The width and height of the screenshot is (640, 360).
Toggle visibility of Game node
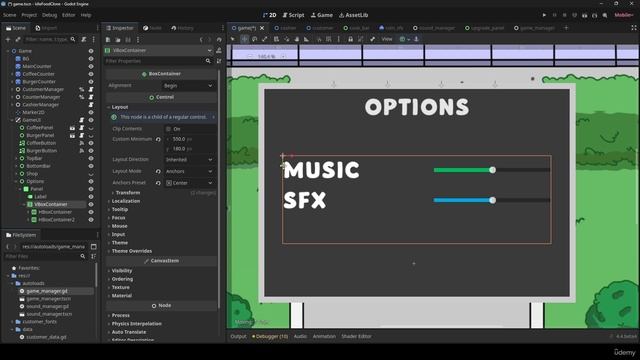tap(91, 51)
